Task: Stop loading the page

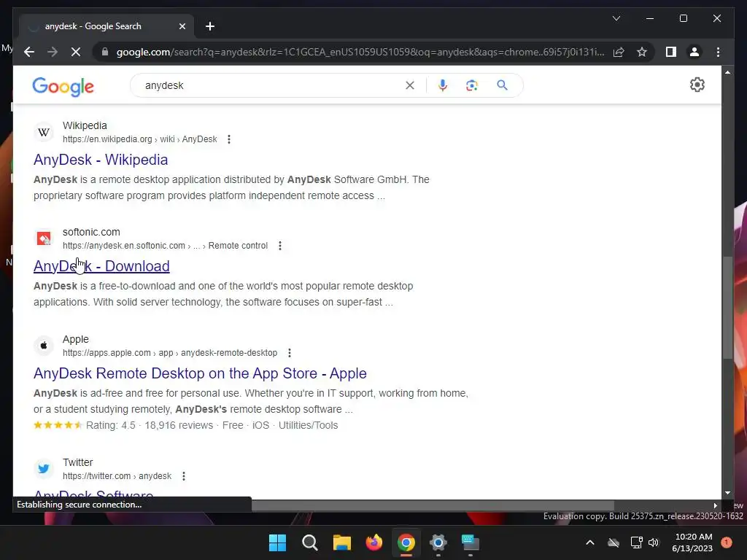Action: (x=76, y=52)
